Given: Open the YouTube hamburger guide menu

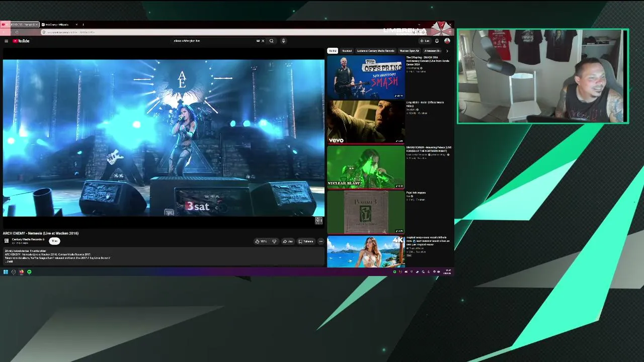Looking at the screenshot, I should (x=6, y=41).
